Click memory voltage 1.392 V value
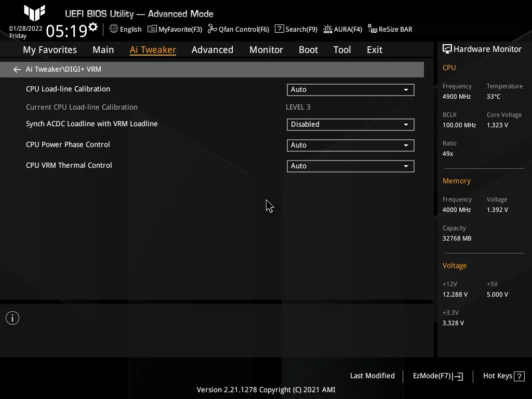 click(x=497, y=210)
